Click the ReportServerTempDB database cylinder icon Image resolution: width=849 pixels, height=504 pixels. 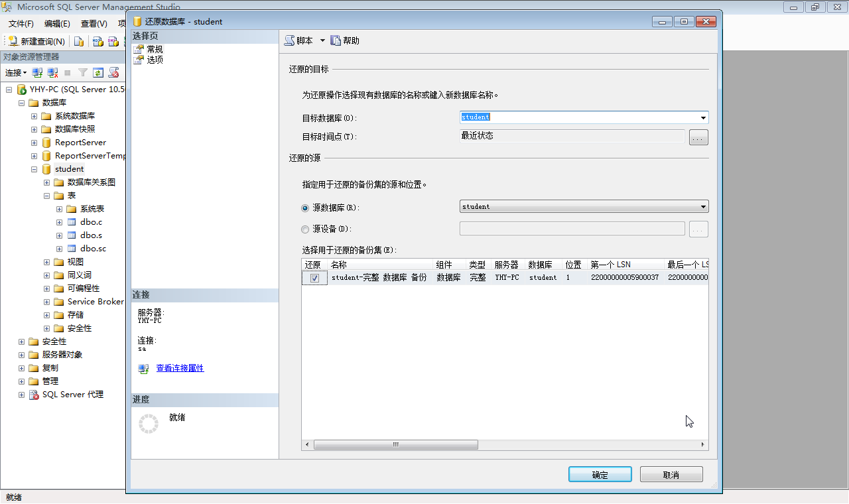tap(46, 156)
